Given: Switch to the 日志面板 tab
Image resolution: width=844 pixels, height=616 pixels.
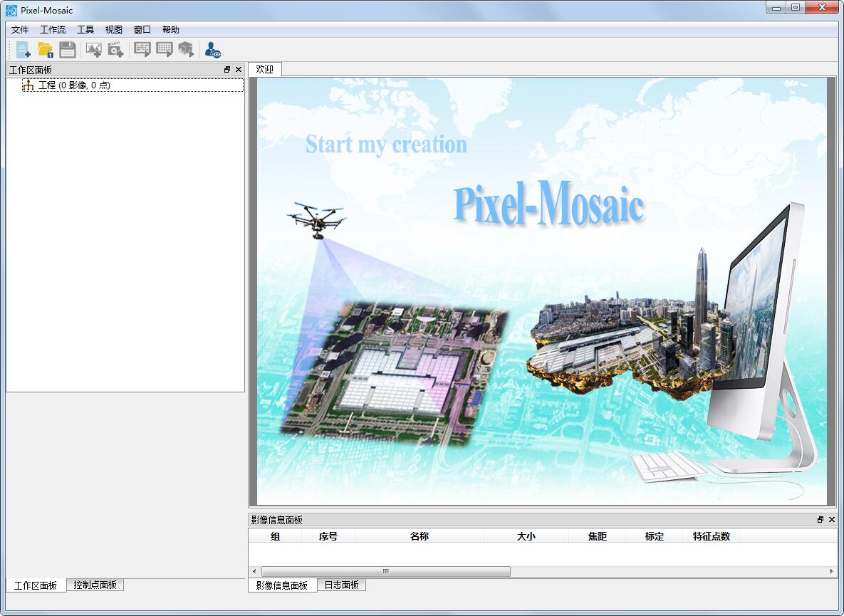Looking at the screenshot, I should (x=342, y=585).
